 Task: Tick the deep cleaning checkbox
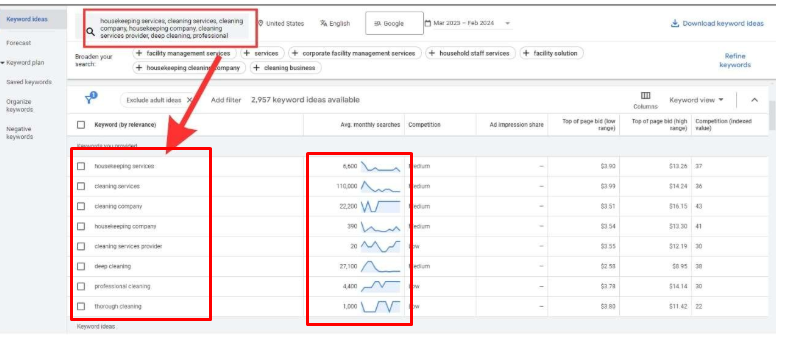81,266
